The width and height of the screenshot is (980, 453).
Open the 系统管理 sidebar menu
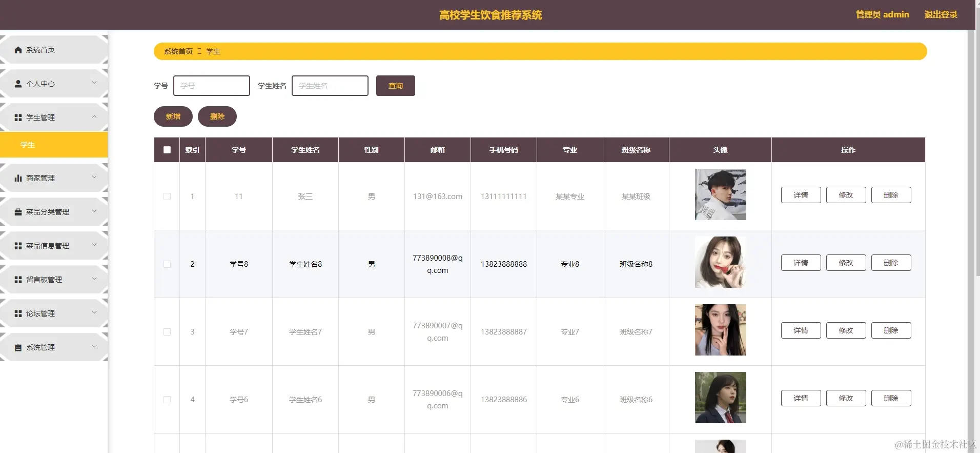click(x=54, y=347)
